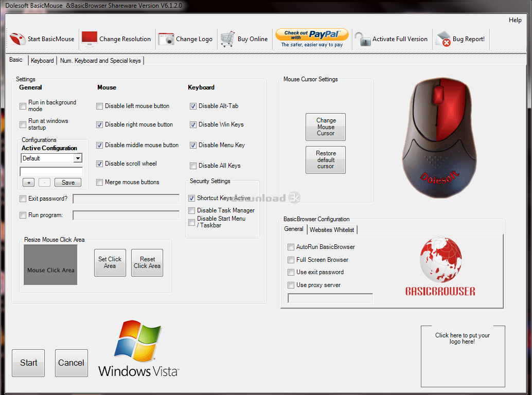Open Num. Keyboard and Special keys tab
Screen dimensions: 532x395
pos(100,60)
